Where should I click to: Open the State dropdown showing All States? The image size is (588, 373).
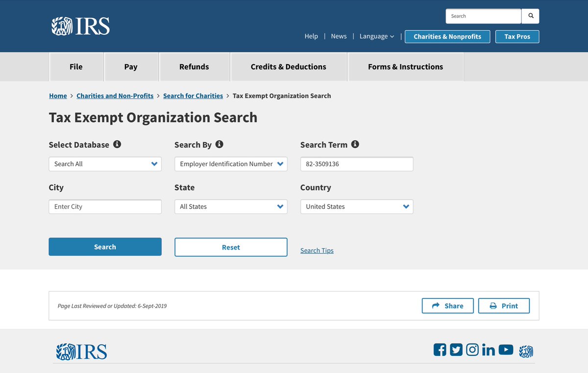[x=231, y=206]
